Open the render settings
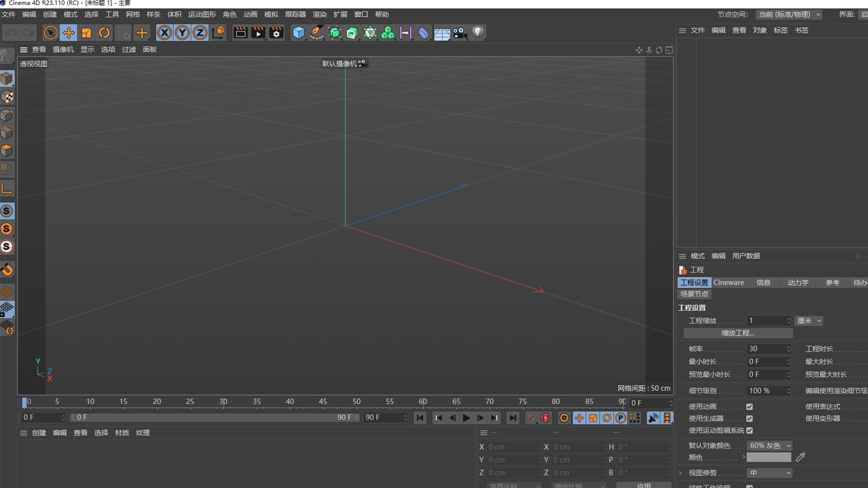 (x=276, y=33)
